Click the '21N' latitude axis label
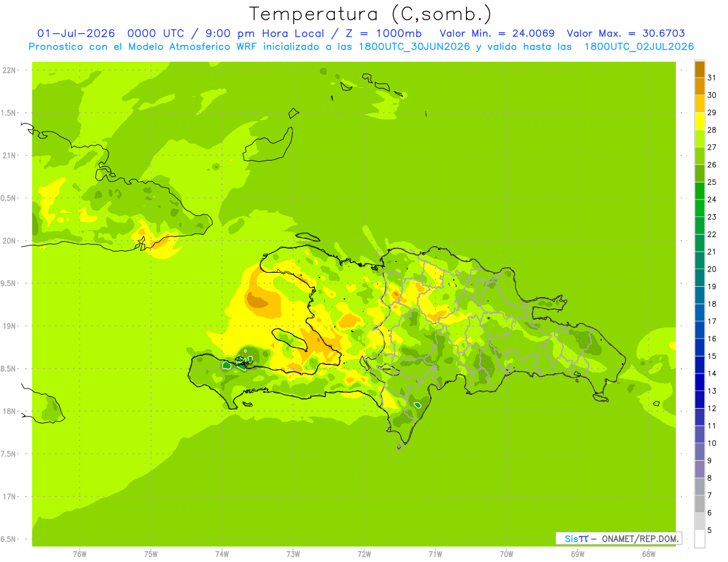Screen dimensions: 728x562 (10, 156)
